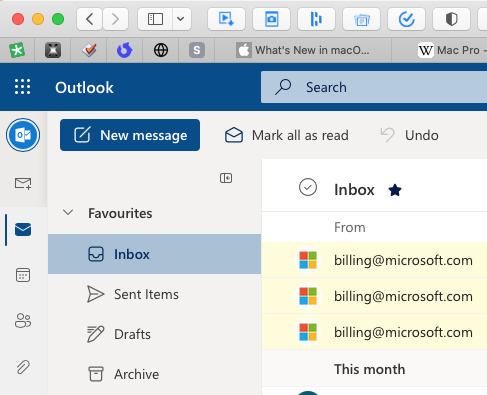The width and height of the screenshot is (487, 395).
Task: Focus the Outlook Search field
Action: [374, 87]
